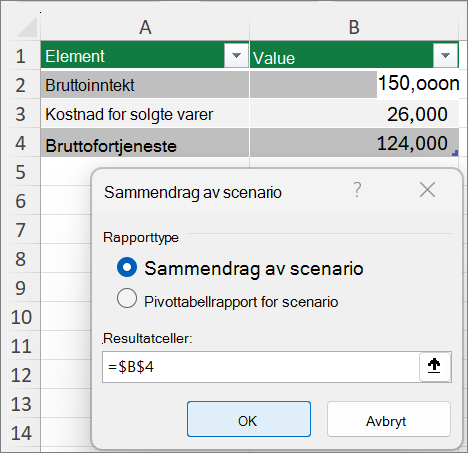This screenshot has height=453, width=468.
Task: Click the value cell 26,000
Action: pyautogui.click(x=354, y=114)
